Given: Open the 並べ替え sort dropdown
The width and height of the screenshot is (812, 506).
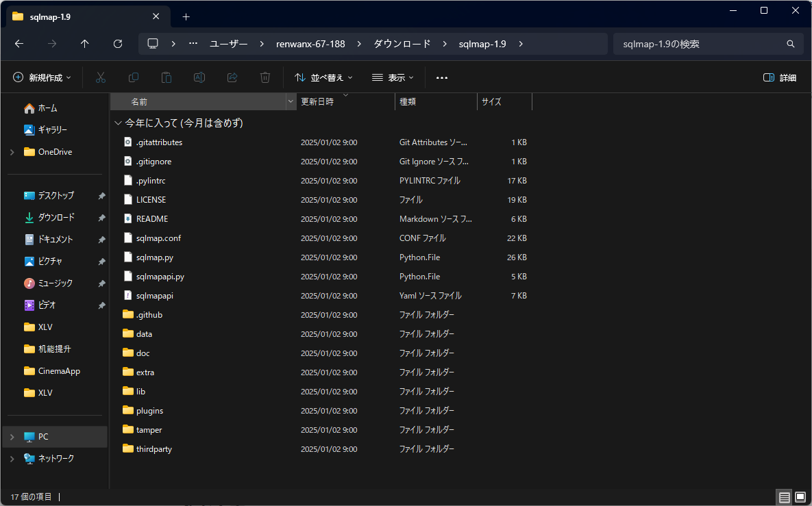Looking at the screenshot, I should (323, 78).
